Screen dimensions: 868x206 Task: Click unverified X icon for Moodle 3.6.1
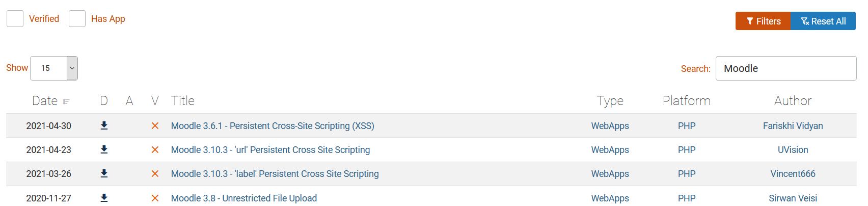(155, 126)
